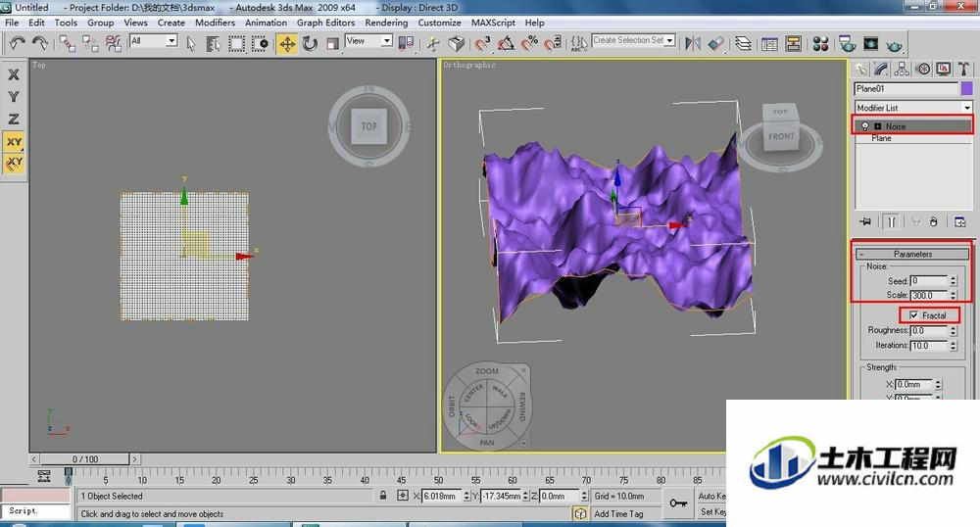Select the Select and Link tool

pos(67,43)
